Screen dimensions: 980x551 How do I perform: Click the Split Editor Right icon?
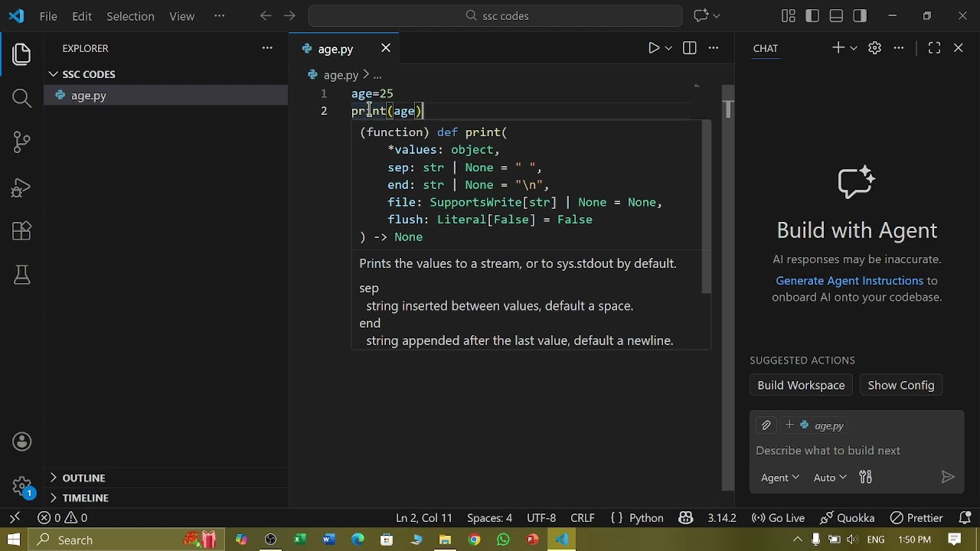690,48
